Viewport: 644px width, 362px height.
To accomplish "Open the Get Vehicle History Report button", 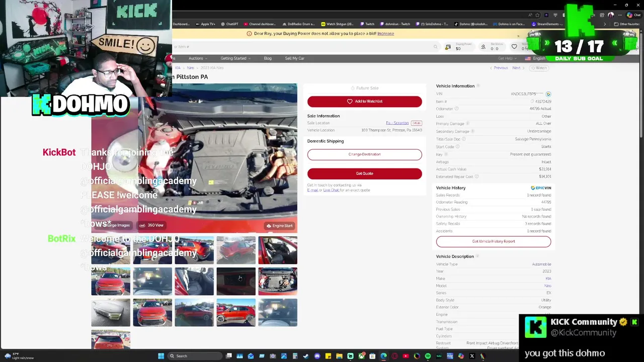I will 493,241.
